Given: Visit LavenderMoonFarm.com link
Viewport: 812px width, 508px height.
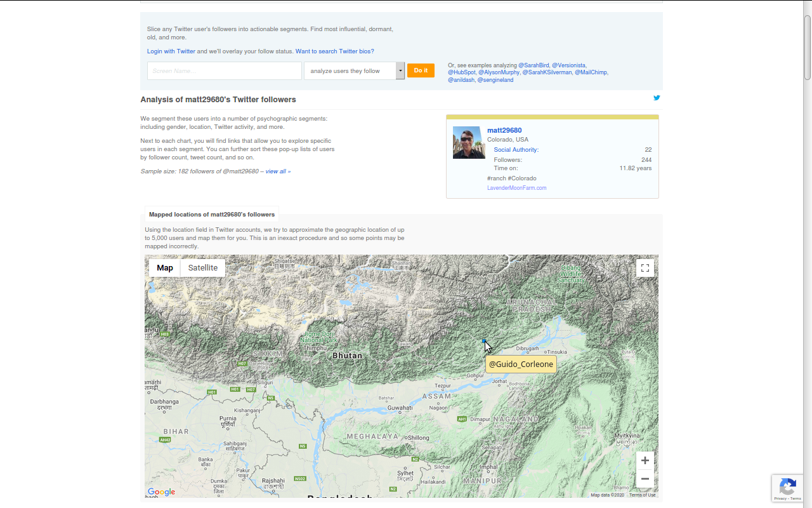Looking at the screenshot, I should (517, 188).
